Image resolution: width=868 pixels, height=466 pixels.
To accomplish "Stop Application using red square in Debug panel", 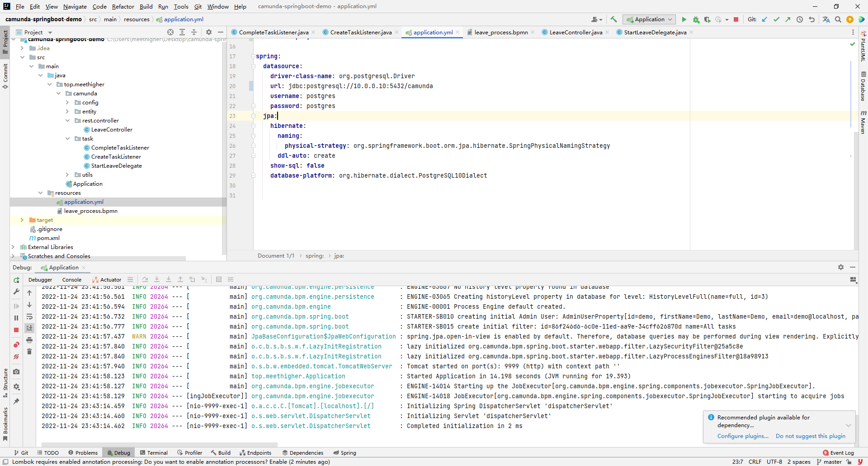I will pos(16,330).
